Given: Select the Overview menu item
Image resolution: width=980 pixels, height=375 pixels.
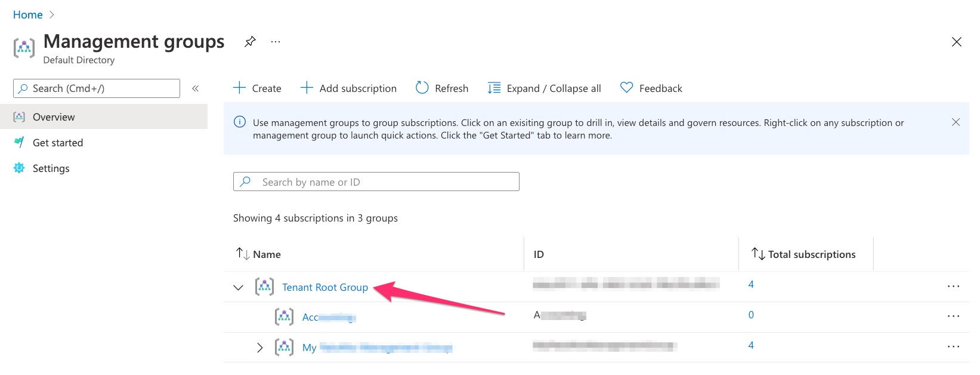Looking at the screenshot, I should [54, 117].
